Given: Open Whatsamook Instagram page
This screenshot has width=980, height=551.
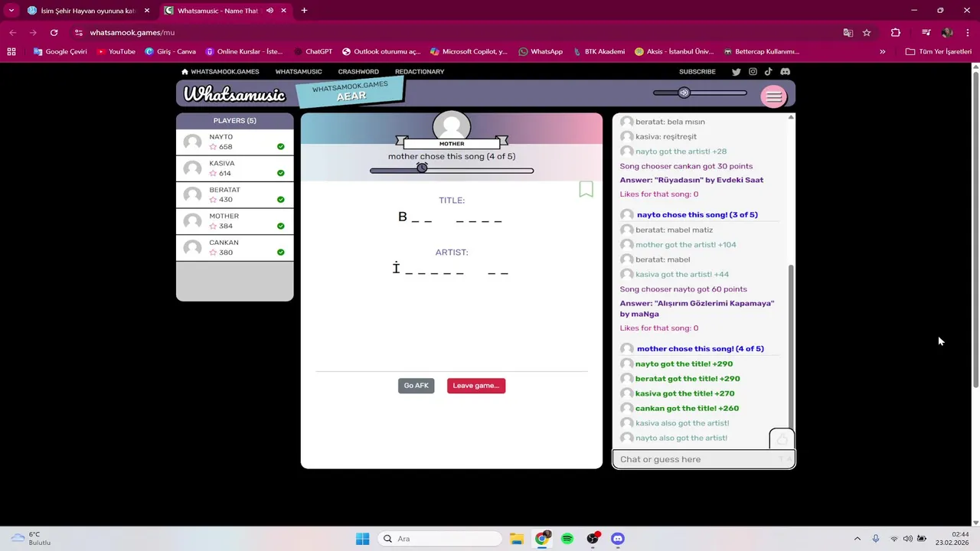Looking at the screenshot, I should point(753,72).
